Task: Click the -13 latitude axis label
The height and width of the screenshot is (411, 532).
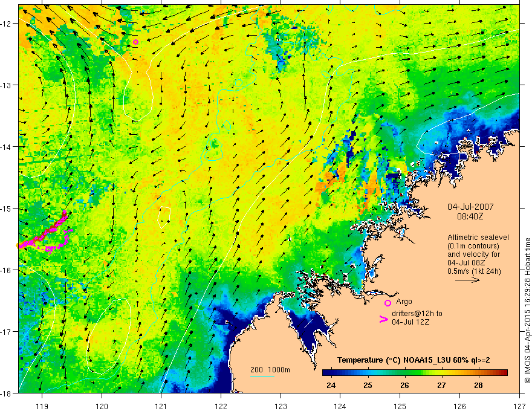Action: pos(6,85)
